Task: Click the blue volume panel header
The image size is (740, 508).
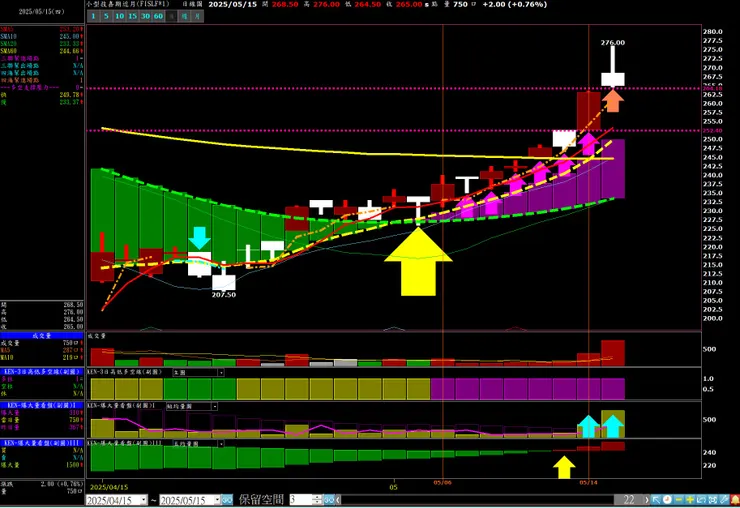Action: click(x=42, y=335)
